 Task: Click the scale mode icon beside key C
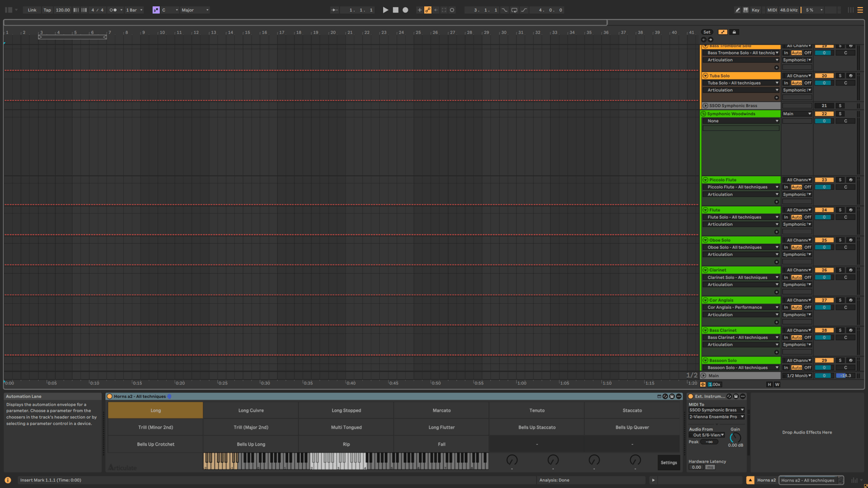click(x=156, y=10)
